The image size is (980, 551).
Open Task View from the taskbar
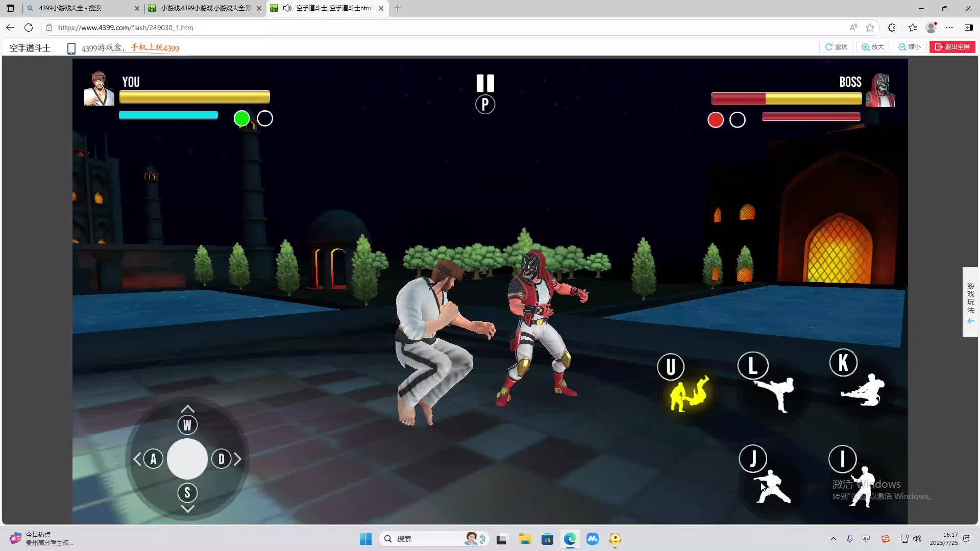pos(502,539)
